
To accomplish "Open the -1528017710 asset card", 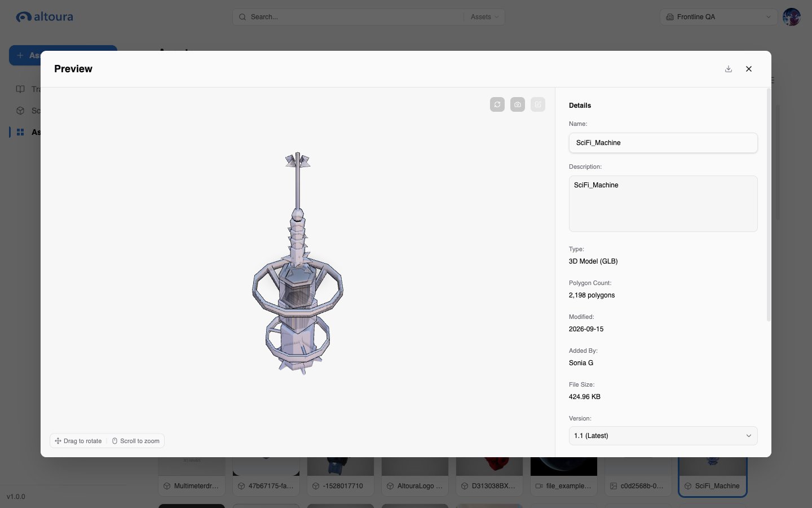I will [x=341, y=477].
